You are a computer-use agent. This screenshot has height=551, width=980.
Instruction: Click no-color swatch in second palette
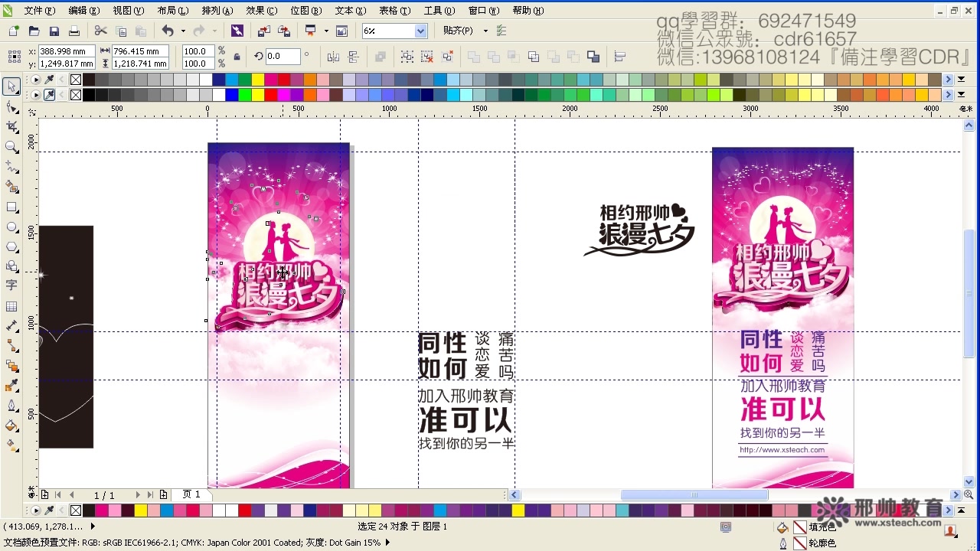(x=76, y=95)
